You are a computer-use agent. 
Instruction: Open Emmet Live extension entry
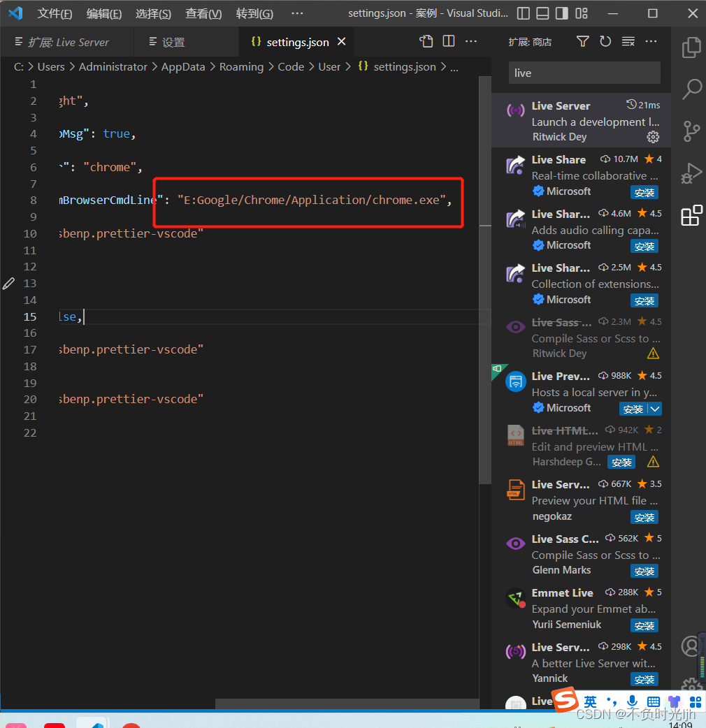[x=581, y=609]
